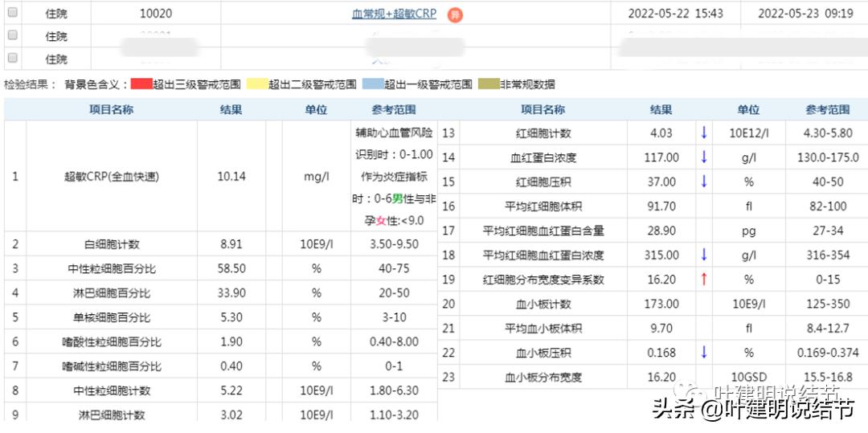Select the 173.00 platelet count result
The width and height of the screenshot is (868, 433).
pyautogui.click(x=661, y=304)
